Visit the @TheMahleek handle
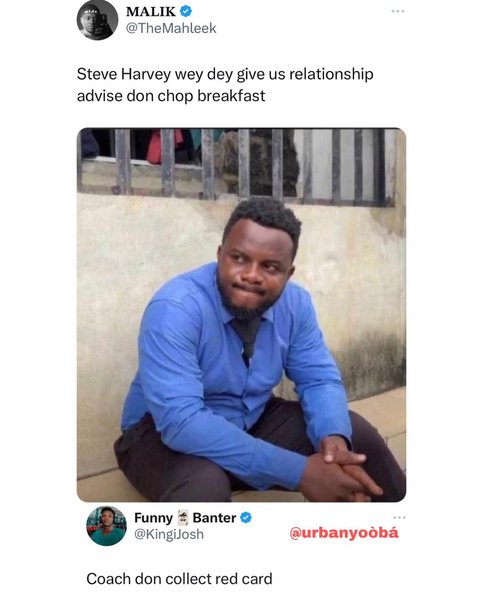The image size is (482, 600). 171,28
